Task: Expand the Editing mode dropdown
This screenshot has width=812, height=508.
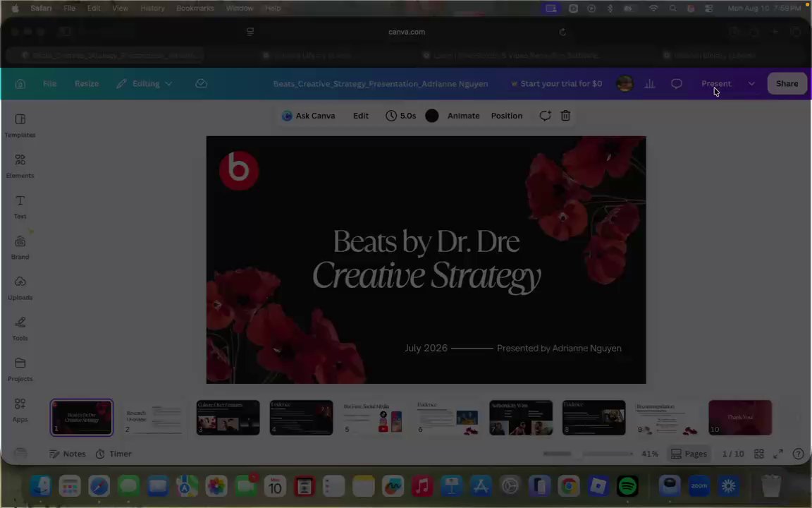Action: click(x=144, y=83)
